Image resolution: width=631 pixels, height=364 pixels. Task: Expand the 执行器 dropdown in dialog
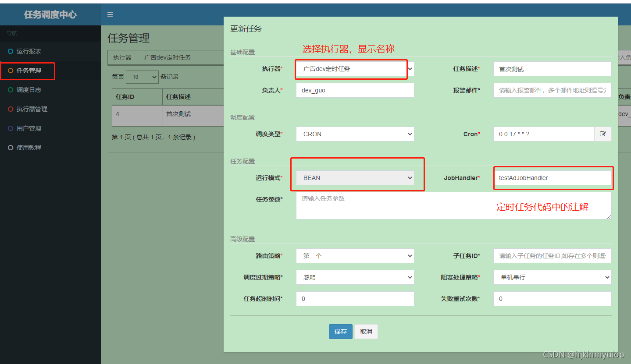(355, 69)
